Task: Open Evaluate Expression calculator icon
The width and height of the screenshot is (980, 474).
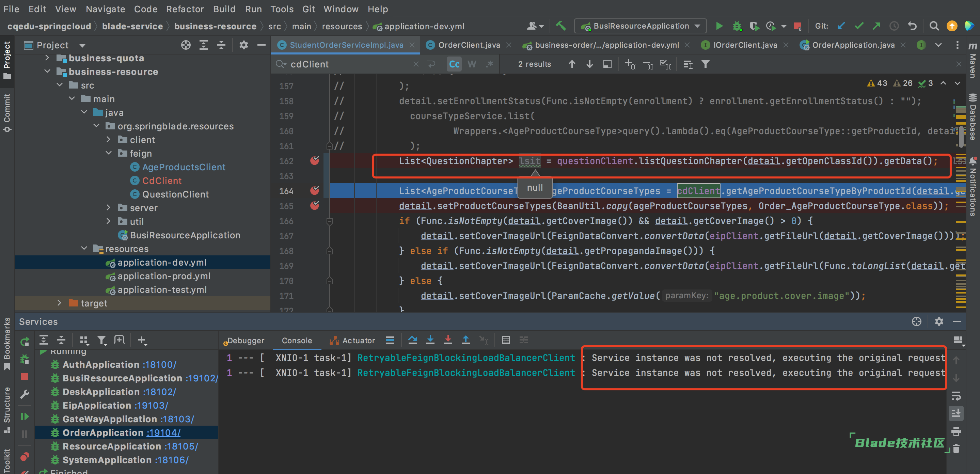Action: [506, 340]
